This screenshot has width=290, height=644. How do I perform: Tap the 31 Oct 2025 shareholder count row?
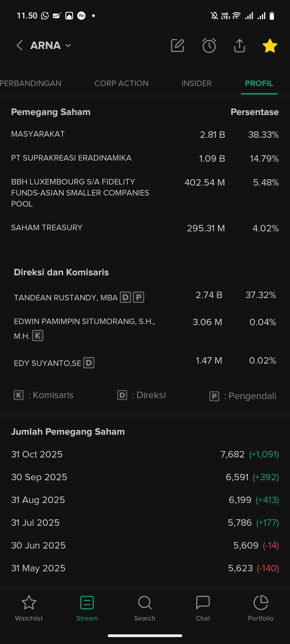pos(145,454)
